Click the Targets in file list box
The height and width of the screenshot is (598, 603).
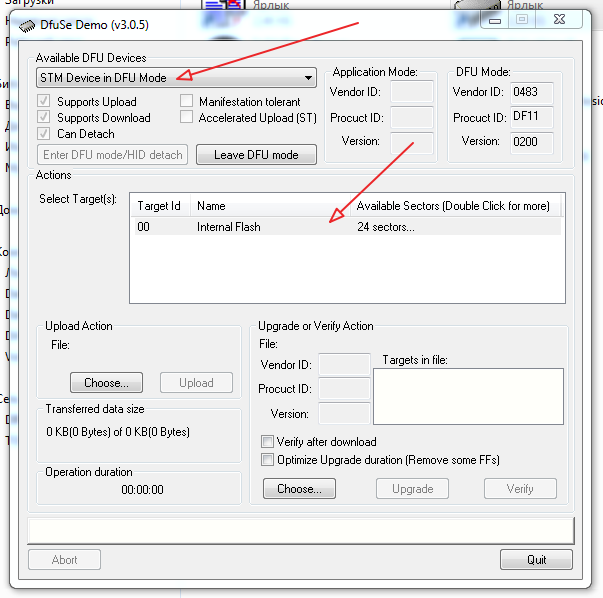[468, 396]
